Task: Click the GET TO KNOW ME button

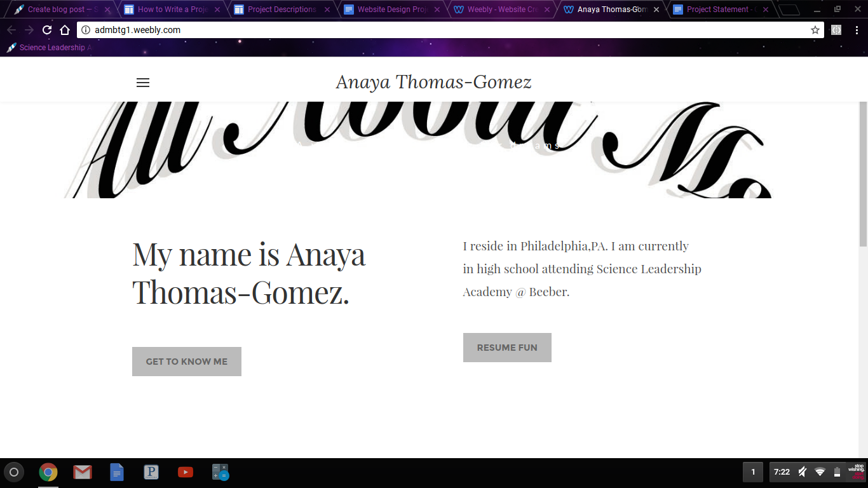Action: pyautogui.click(x=187, y=362)
